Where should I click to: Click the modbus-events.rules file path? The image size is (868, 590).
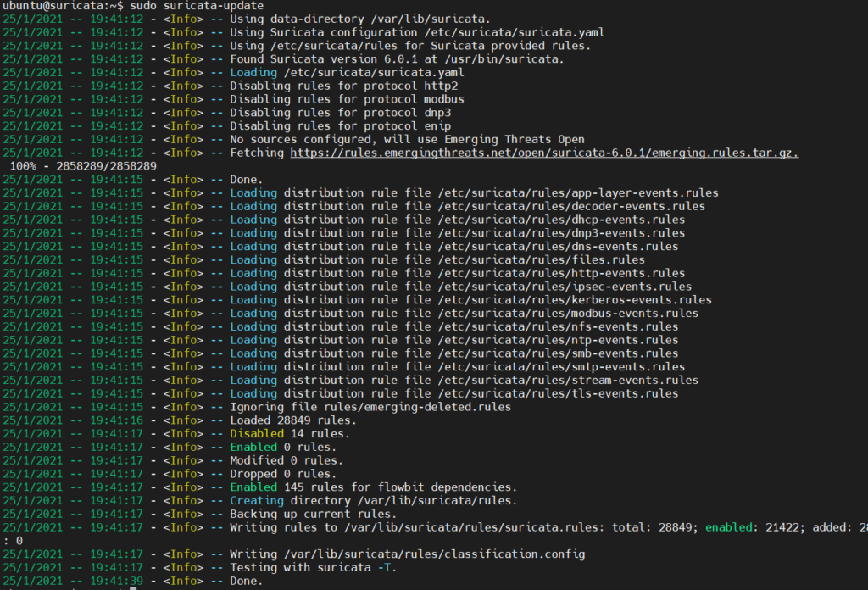point(568,314)
